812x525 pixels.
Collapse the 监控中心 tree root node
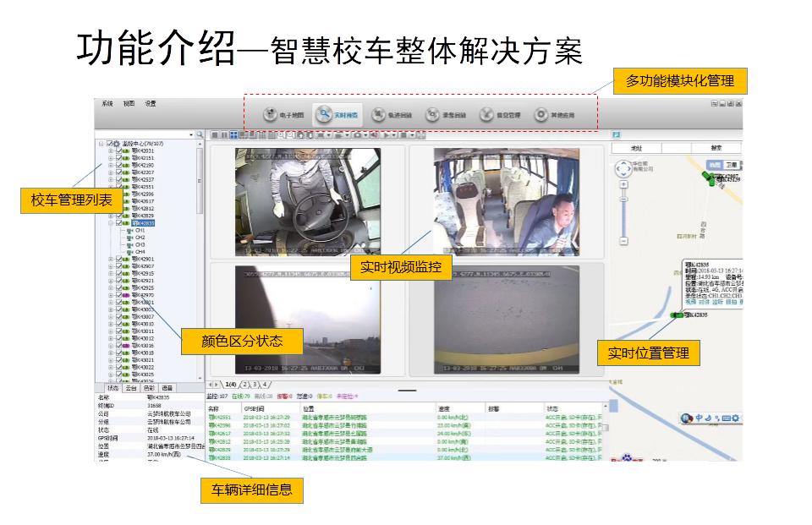(101, 144)
